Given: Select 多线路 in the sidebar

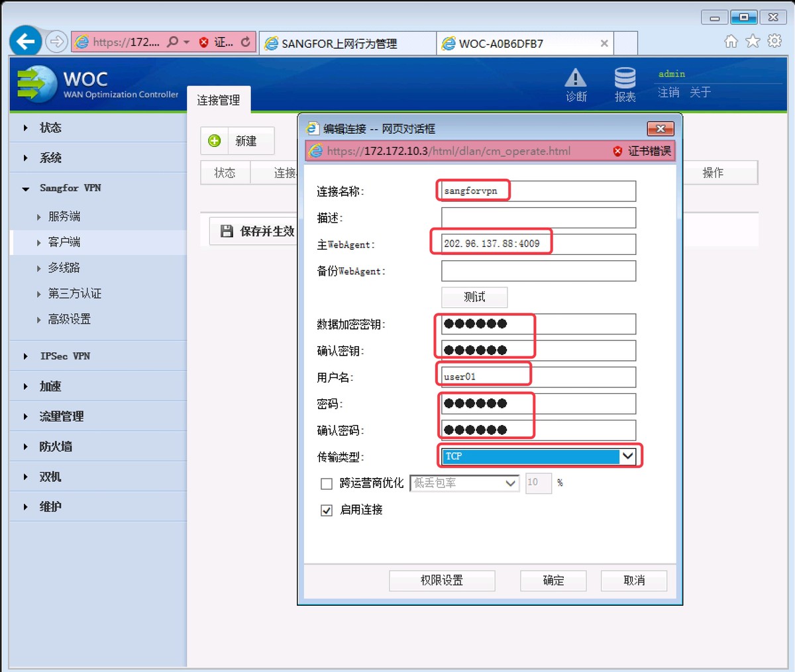Looking at the screenshot, I should click(64, 267).
